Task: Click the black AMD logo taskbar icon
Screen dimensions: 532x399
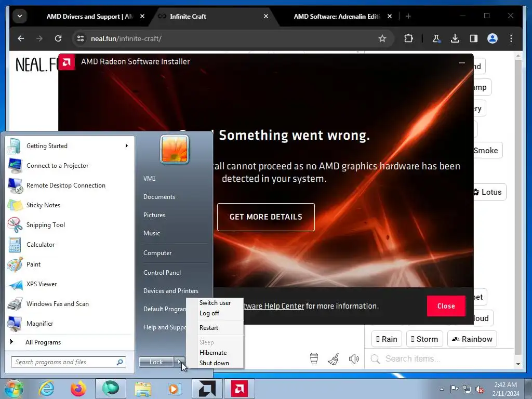Action: (x=207, y=389)
